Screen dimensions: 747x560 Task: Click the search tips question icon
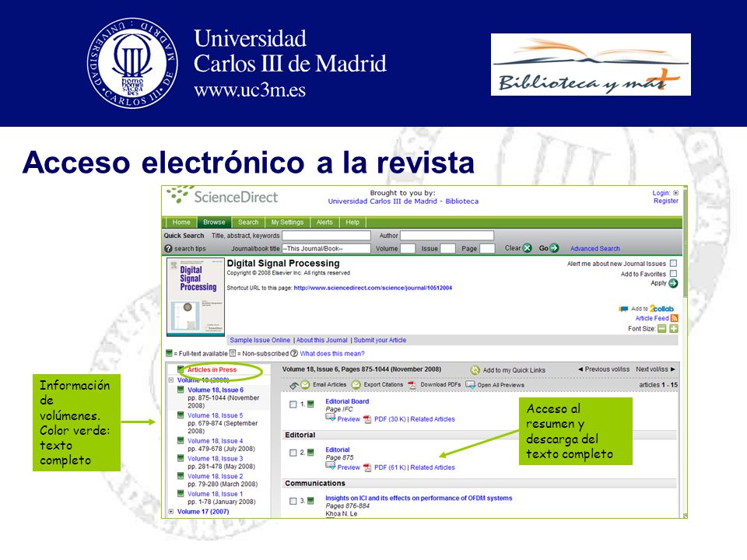(168, 249)
